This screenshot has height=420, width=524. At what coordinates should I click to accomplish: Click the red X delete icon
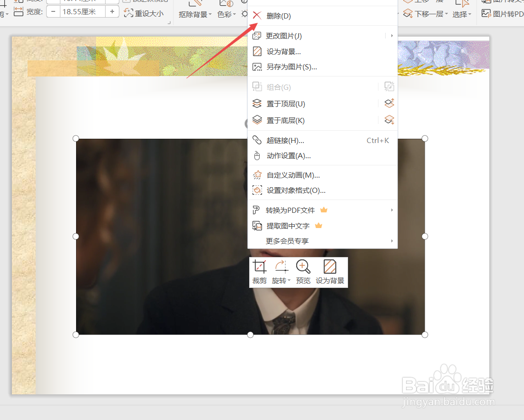click(x=257, y=15)
